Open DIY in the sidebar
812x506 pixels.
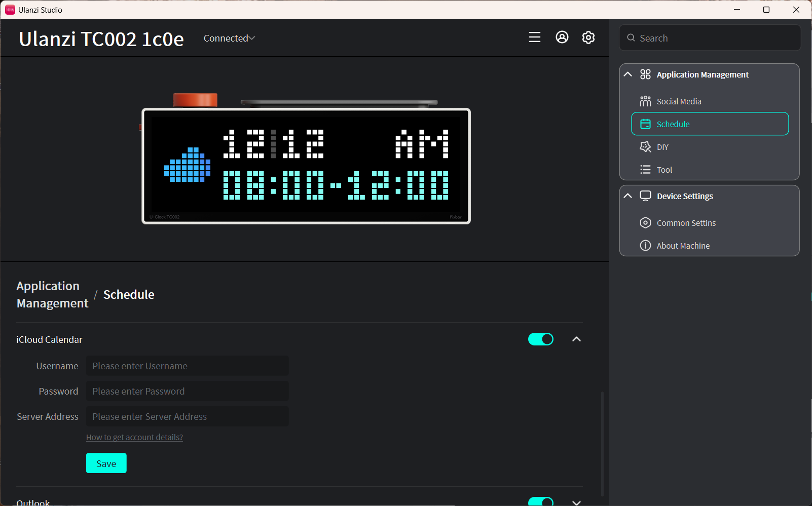pos(710,147)
